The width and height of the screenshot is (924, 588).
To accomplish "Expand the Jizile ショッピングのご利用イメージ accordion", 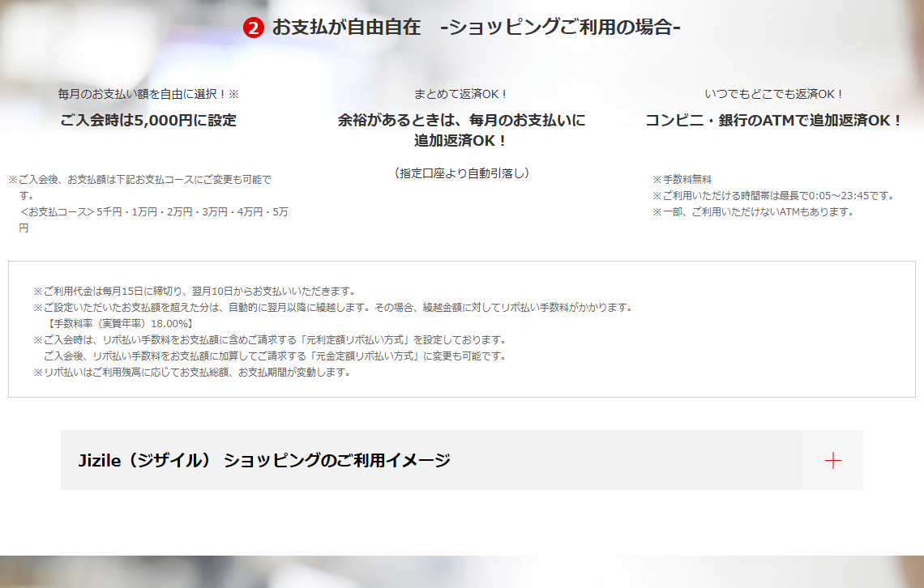I will point(461,460).
